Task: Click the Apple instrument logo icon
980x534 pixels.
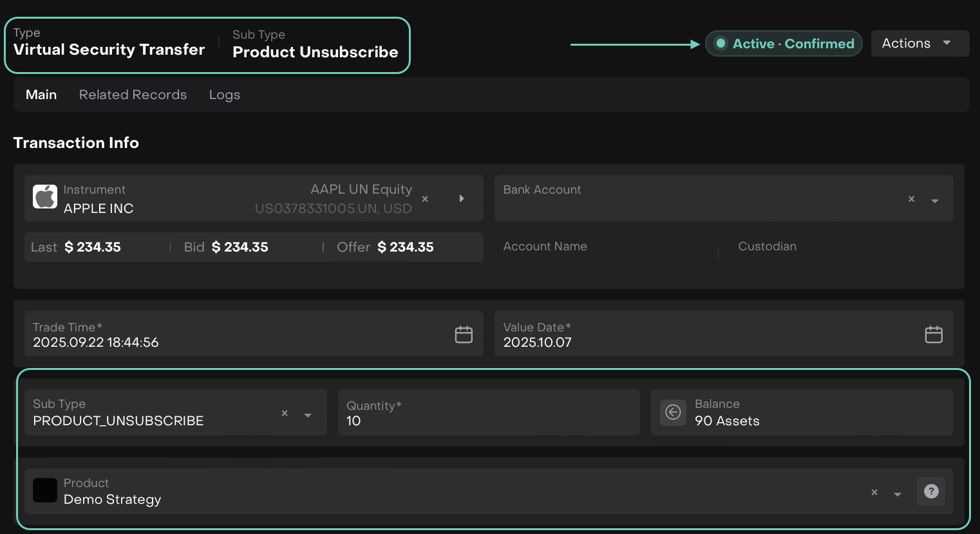Action: click(45, 198)
